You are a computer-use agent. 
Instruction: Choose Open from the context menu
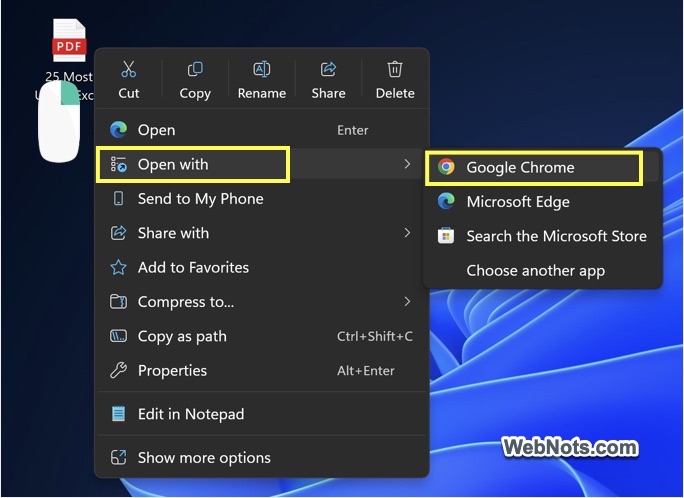(x=261, y=130)
